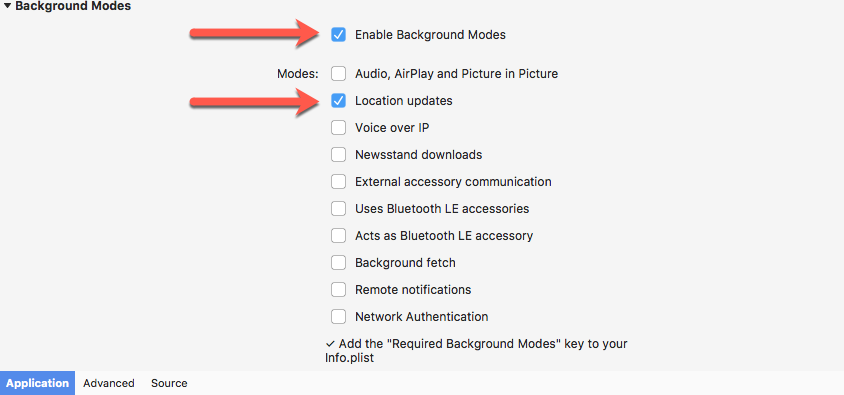Uncheck Enable Background Modes checkbox

pyautogui.click(x=339, y=35)
